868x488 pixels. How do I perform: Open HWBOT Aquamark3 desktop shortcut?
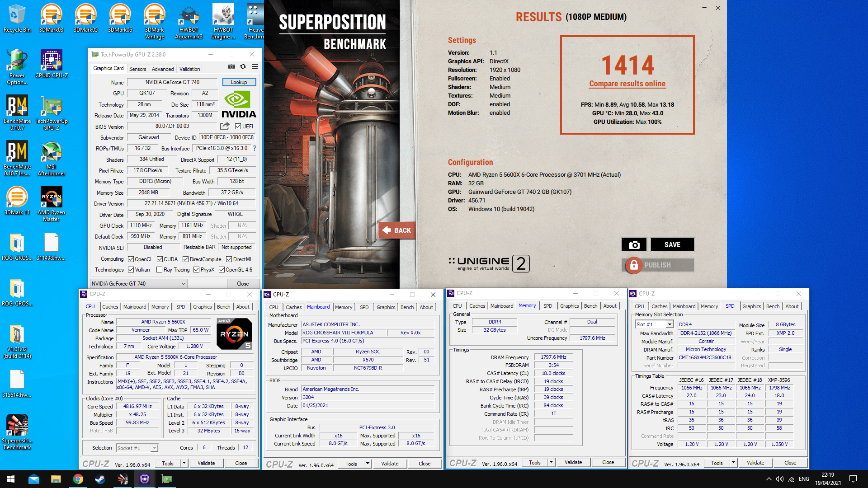189,22
